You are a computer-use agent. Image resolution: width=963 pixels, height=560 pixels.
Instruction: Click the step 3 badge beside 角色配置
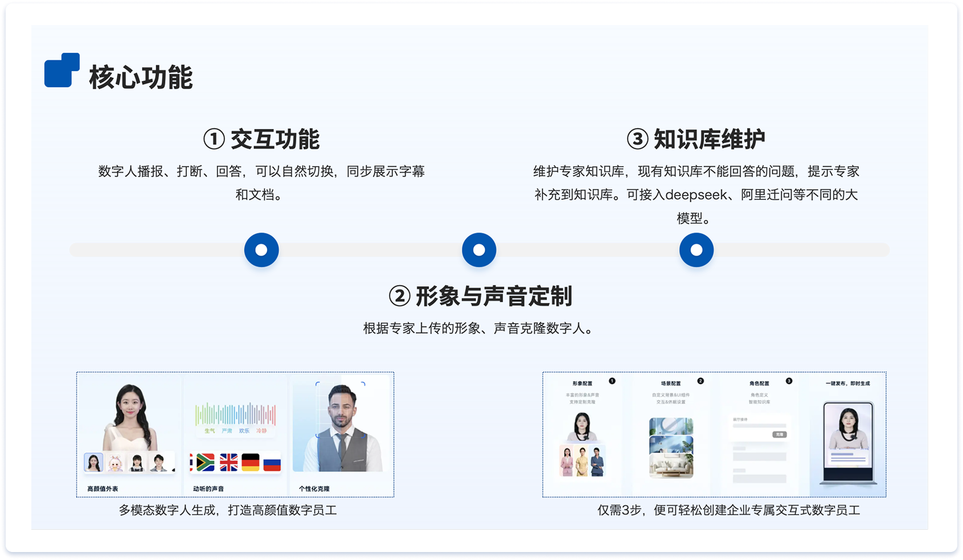coord(789,381)
